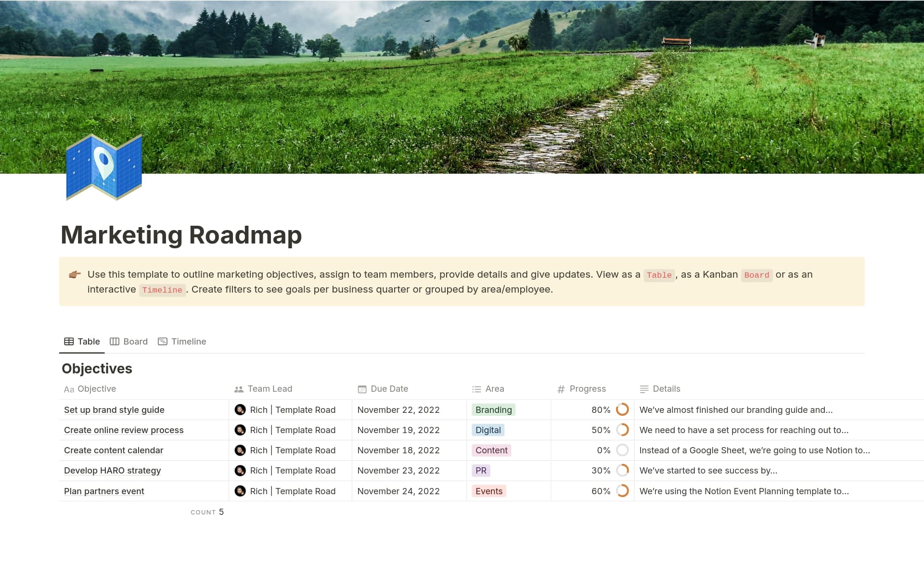Open the Branding area tag dropdown

point(493,410)
